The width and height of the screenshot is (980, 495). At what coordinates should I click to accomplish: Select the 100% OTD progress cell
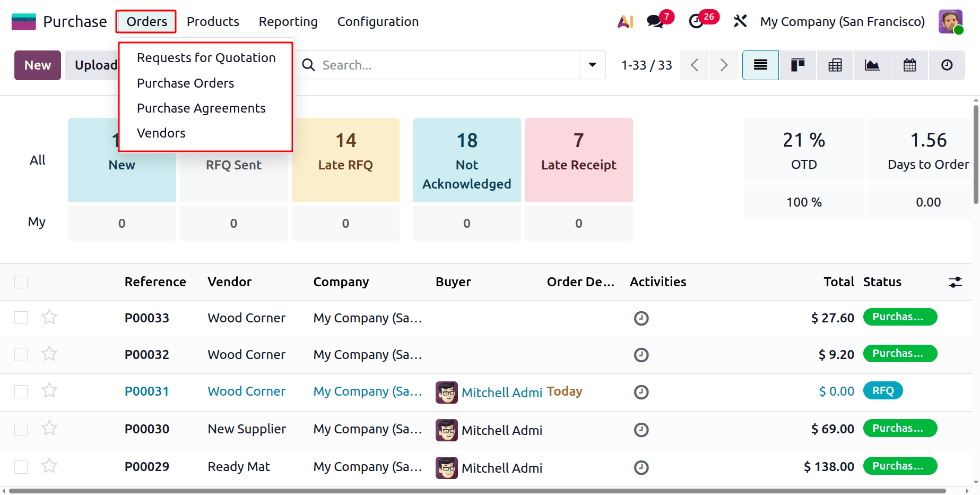click(803, 202)
